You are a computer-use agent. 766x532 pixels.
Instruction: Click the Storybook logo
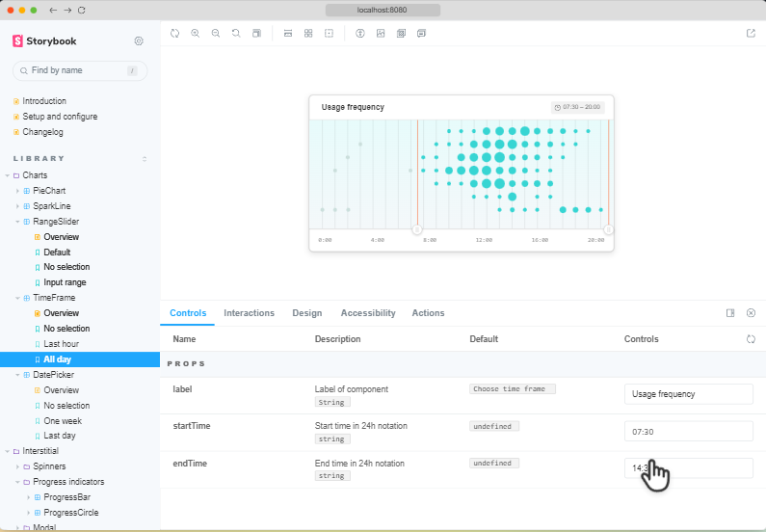click(x=44, y=41)
